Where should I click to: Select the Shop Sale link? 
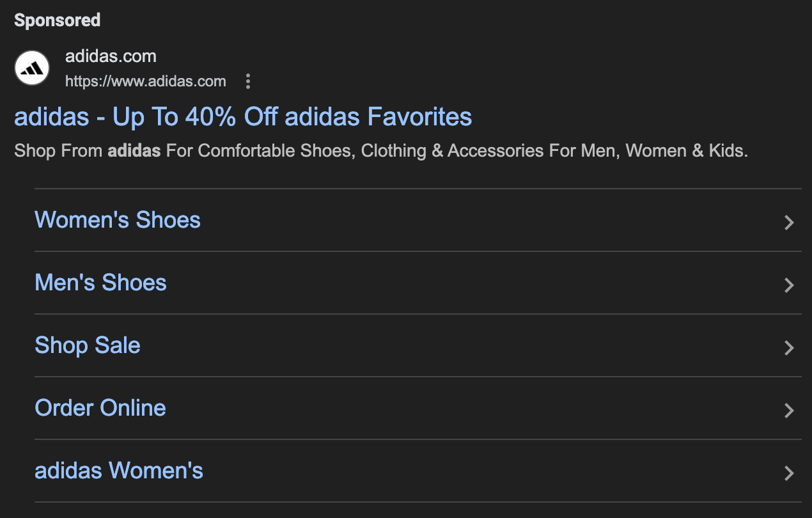coord(88,345)
